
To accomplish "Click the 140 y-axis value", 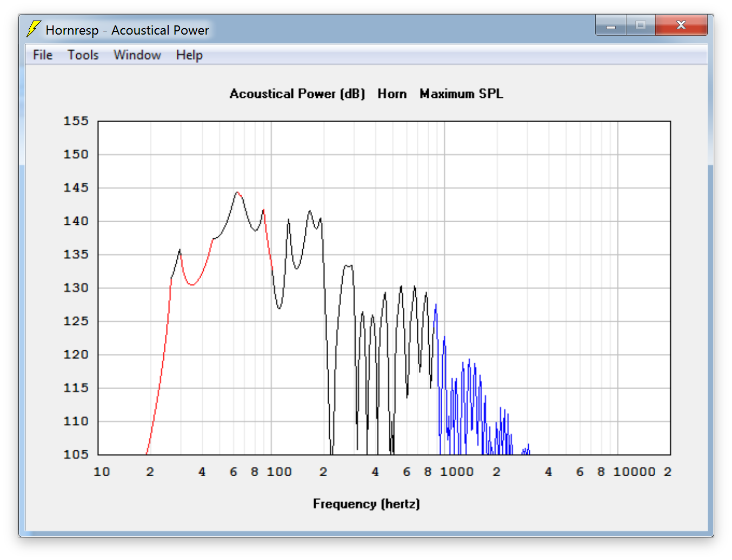I will 76,221.
